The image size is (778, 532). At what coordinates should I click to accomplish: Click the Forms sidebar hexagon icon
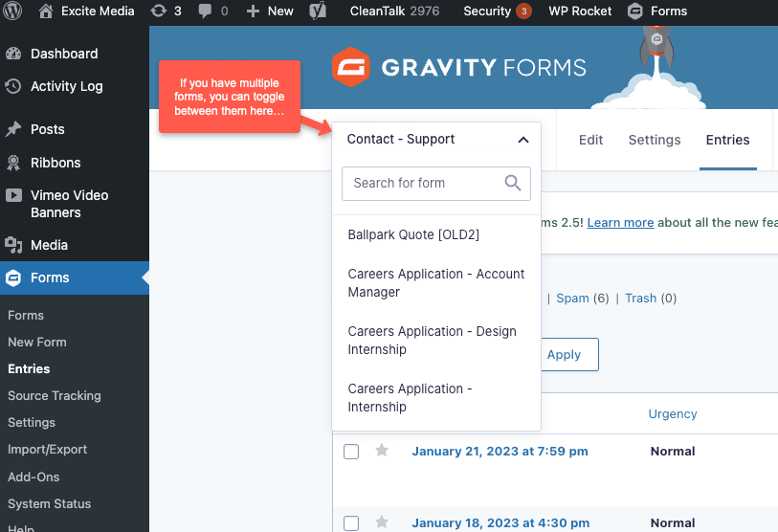click(x=13, y=277)
